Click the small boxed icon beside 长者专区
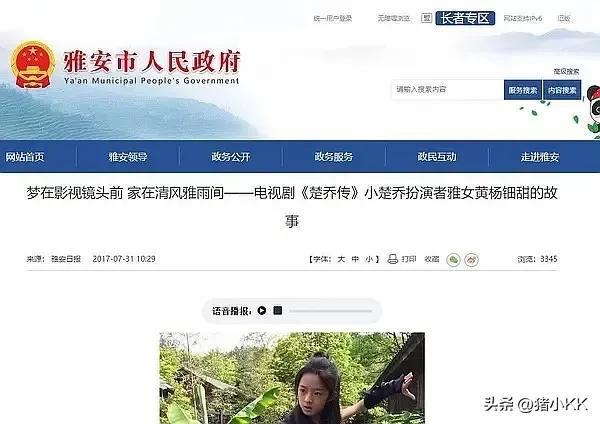 pyautogui.click(x=427, y=18)
